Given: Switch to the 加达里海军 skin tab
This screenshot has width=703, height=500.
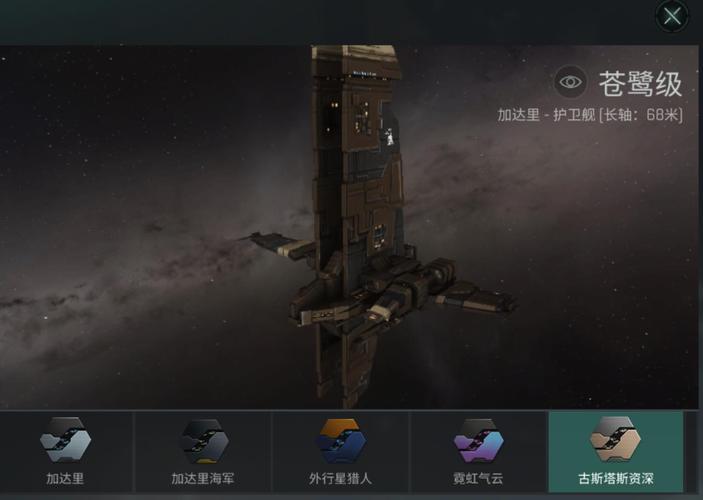Looking at the screenshot, I should [x=203, y=478].
